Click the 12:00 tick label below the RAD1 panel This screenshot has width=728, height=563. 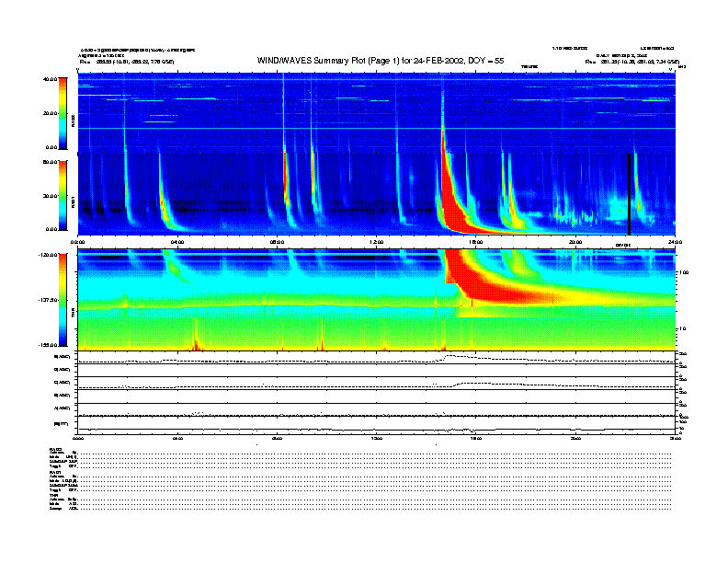[x=377, y=242]
